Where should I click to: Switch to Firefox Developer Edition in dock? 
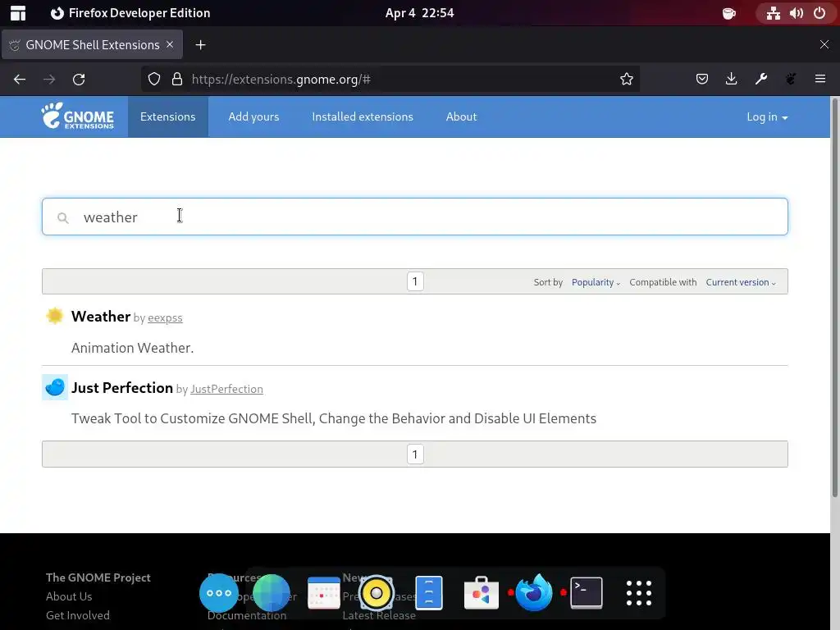tap(533, 593)
